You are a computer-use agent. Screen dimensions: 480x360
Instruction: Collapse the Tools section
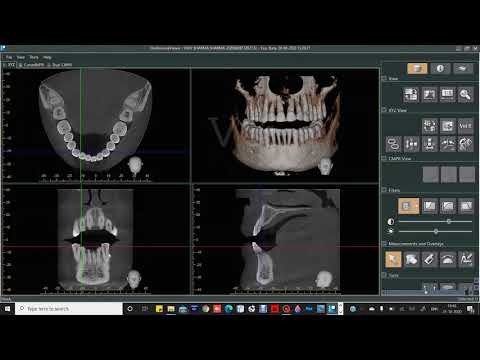[384, 275]
